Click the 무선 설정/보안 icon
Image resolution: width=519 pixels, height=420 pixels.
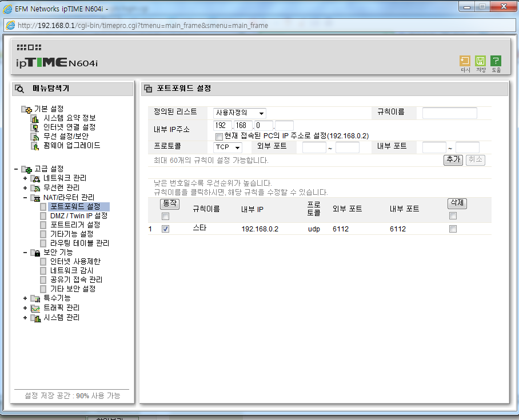pyautogui.click(x=35, y=137)
